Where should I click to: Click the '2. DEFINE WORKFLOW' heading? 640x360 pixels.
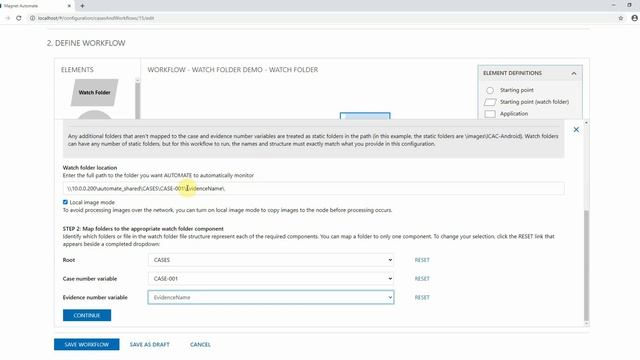coord(86,43)
